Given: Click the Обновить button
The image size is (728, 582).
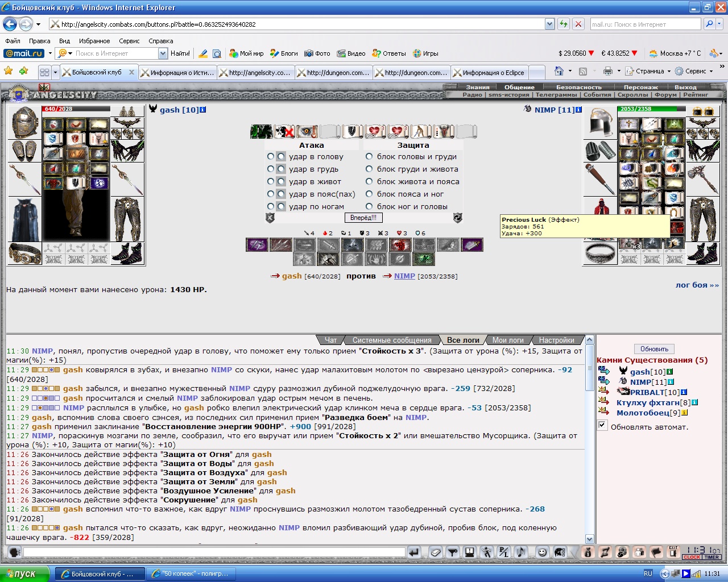Looking at the screenshot, I should (654, 349).
